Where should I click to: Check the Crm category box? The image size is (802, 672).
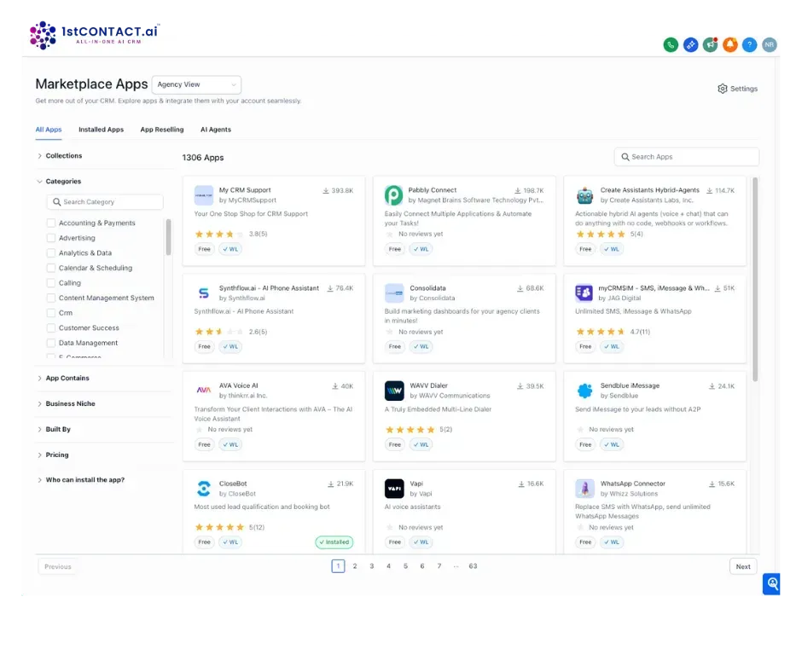pos(50,313)
